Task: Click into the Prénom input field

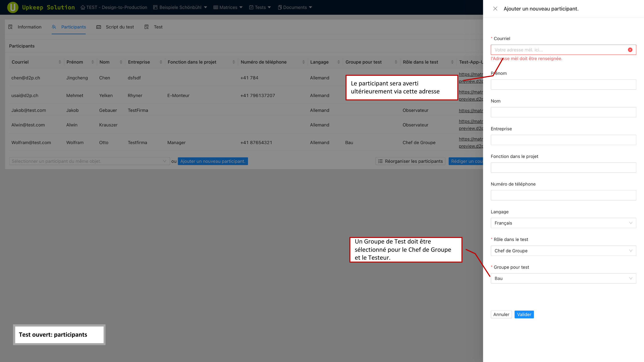Action: coord(563,84)
